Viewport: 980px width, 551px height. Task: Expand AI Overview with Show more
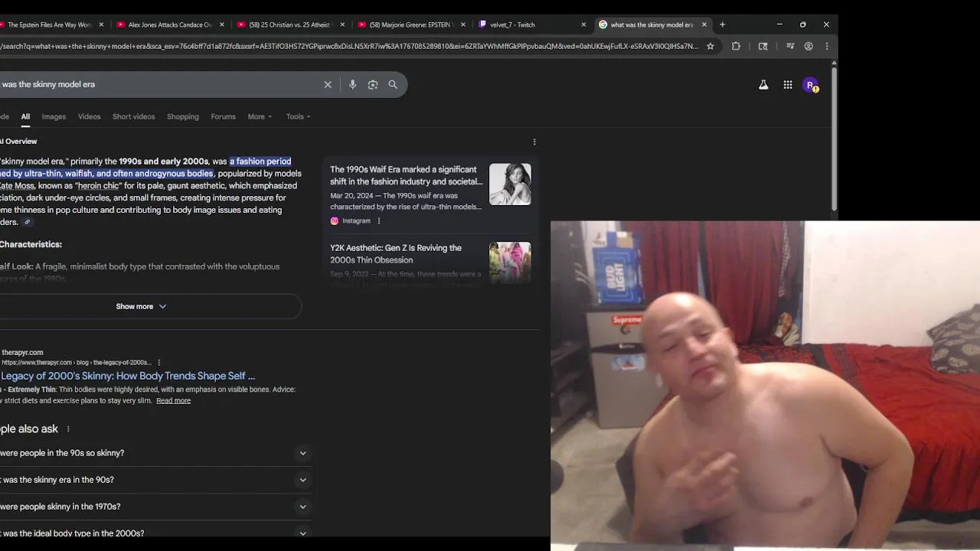[141, 307]
